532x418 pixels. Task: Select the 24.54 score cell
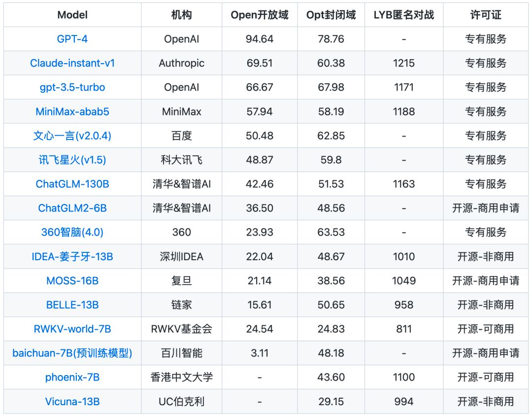coord(260,329)
